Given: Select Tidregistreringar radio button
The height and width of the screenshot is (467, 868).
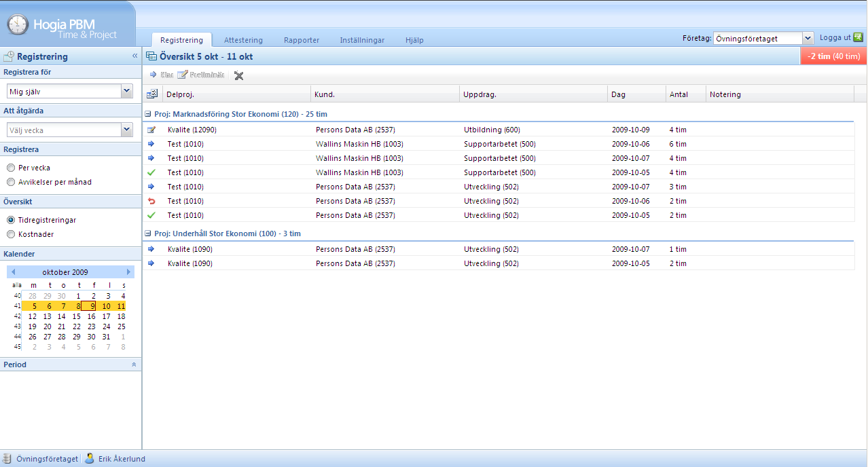Looking at the screenshot, I should (11, 220).
